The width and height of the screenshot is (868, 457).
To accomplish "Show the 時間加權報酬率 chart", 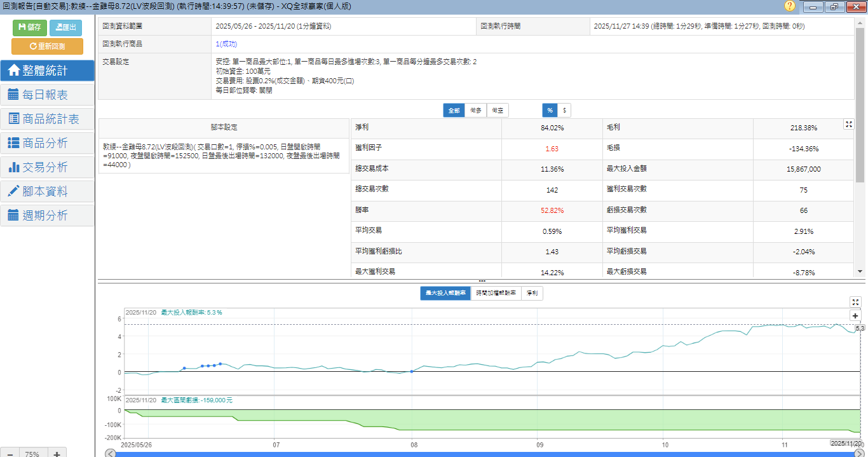I will point(496,294).
